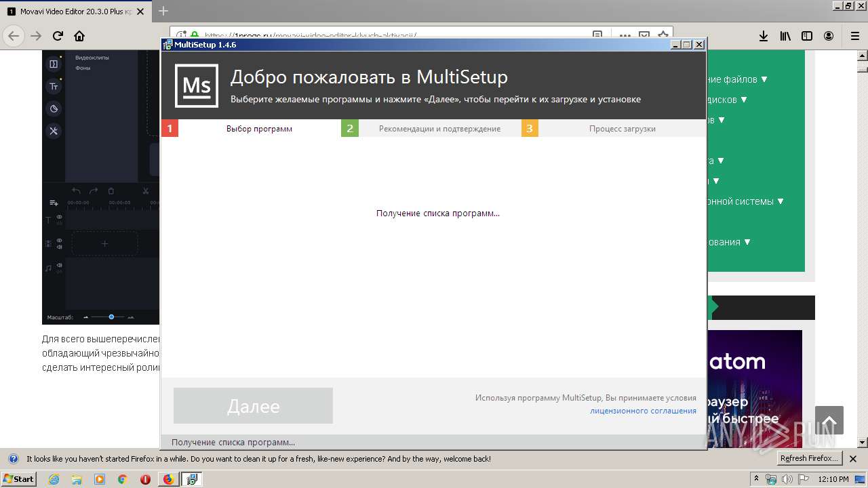Toggle reader view in address bar
Viewport: 868px width, 488px height.
(597, 36)
